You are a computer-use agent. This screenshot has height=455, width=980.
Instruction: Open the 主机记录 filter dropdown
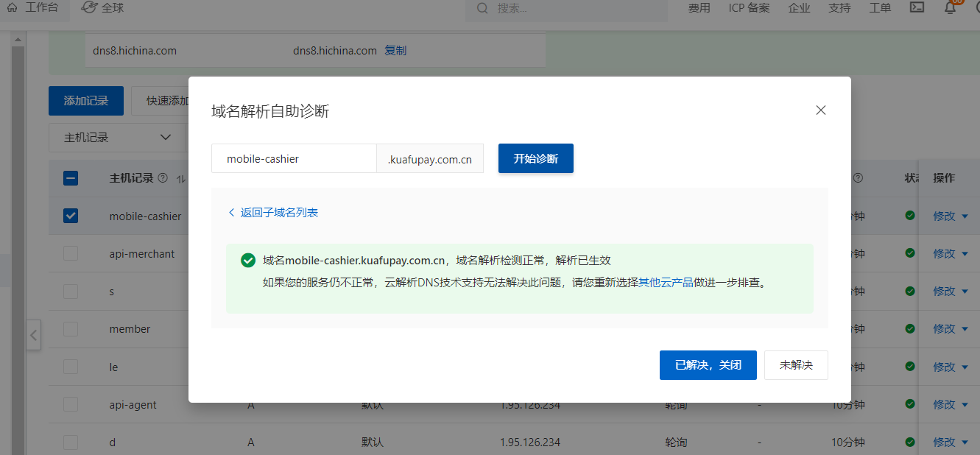pos(118,138)
